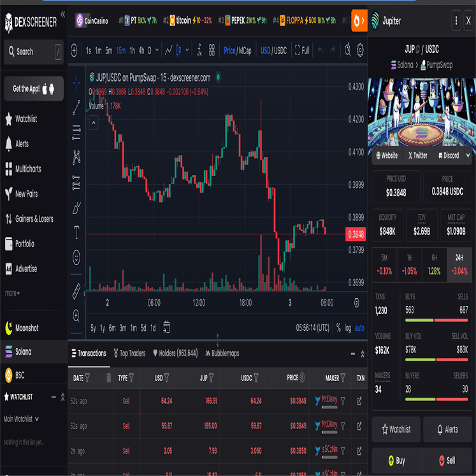This screenshot has width=476, height=476.
Task: Toggle the price USD column switch
Action: 302,378
